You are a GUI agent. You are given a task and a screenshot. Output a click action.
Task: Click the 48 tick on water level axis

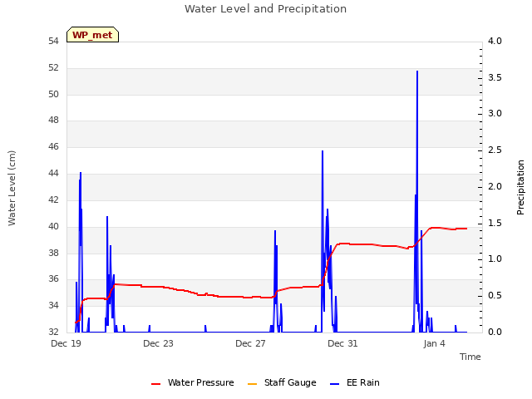[53, 120]
